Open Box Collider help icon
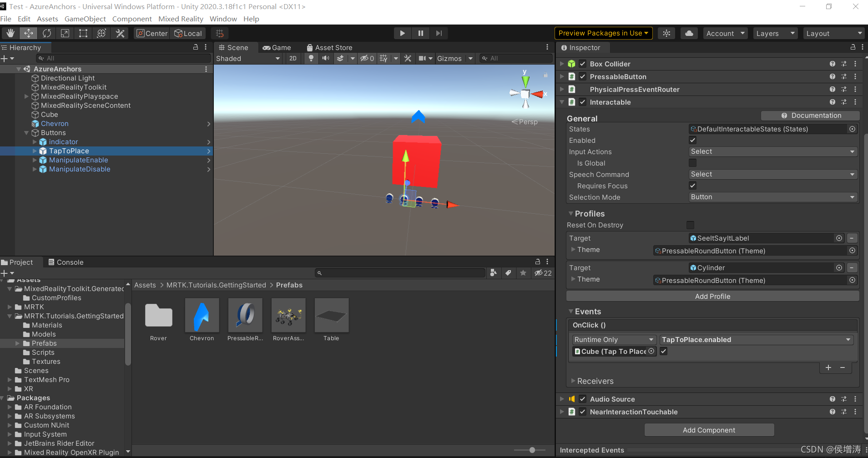 point(832,64)
